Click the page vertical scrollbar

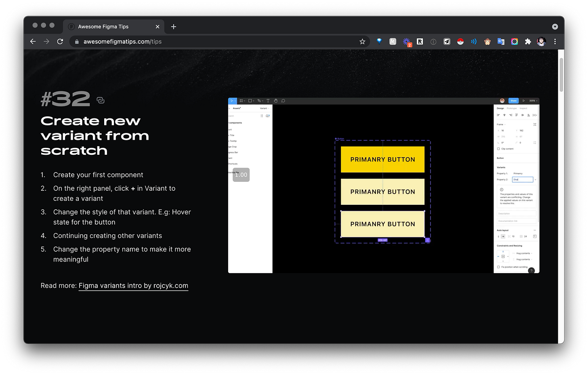pyautogui.click(x=561, y=75)
